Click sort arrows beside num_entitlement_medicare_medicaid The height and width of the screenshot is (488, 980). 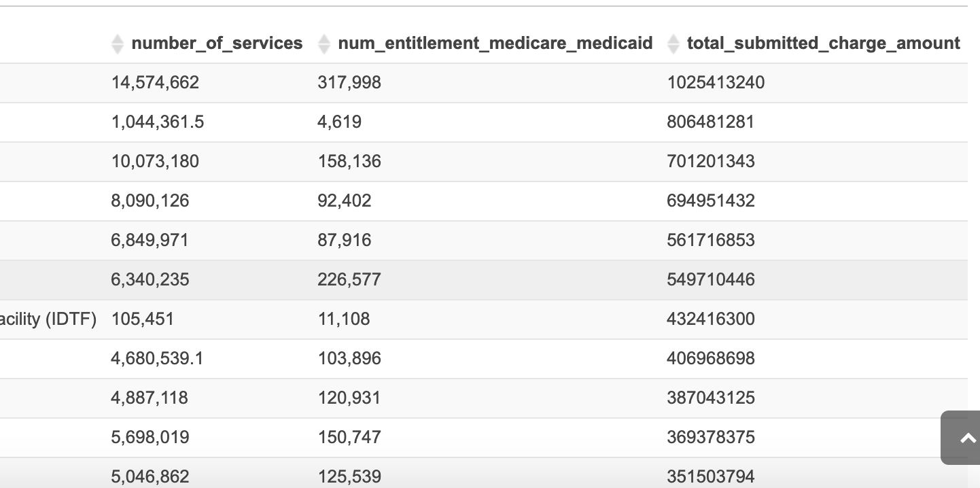pyautogui.click(x=324, y=44)
